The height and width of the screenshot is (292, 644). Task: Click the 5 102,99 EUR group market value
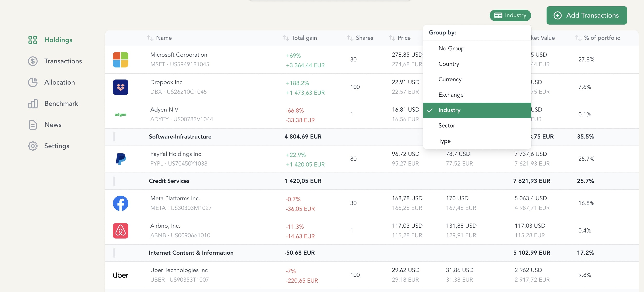click(x=532, y=253)
